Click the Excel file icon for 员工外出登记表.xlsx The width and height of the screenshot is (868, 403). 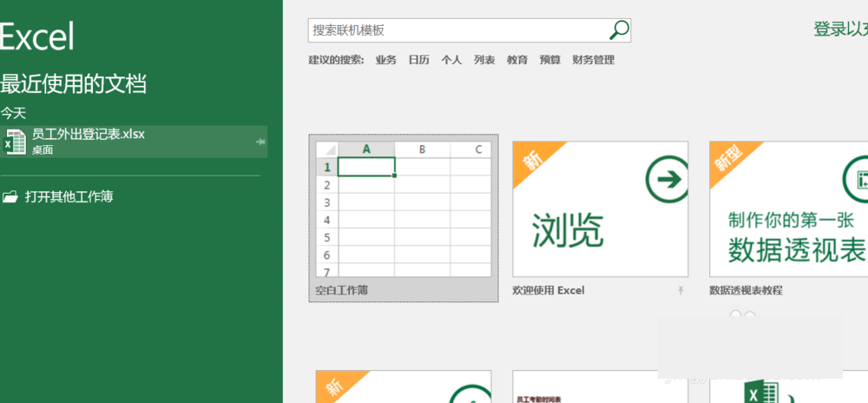[15, 142]
